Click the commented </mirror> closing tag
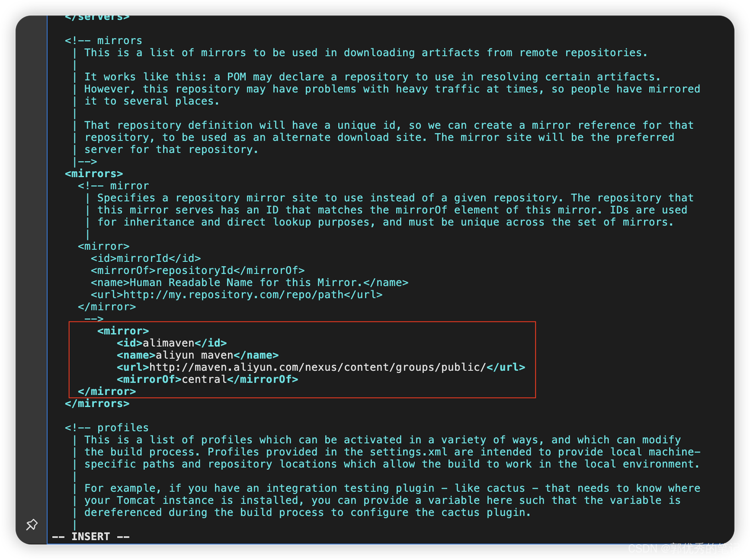 (107, 307)
